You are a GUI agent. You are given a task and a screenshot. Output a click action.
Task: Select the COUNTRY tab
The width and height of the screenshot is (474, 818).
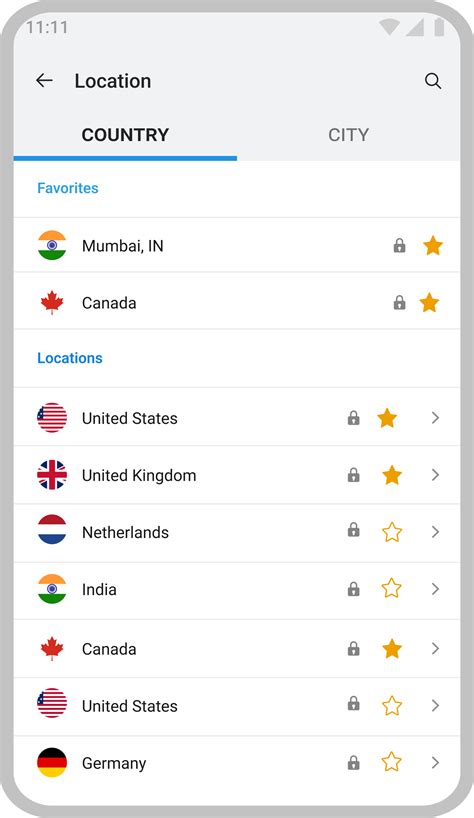click(x=125, y=135)
